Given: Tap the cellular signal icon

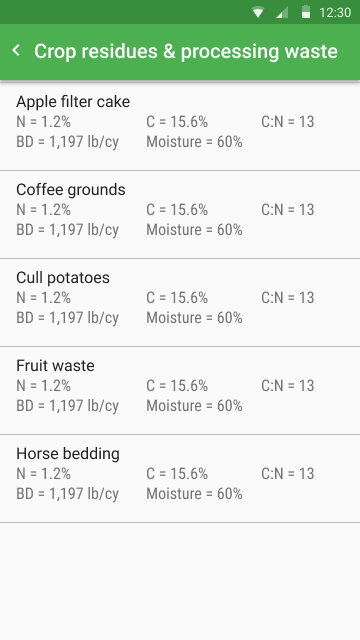Looking at the screenshot, I should click(282, 12).
